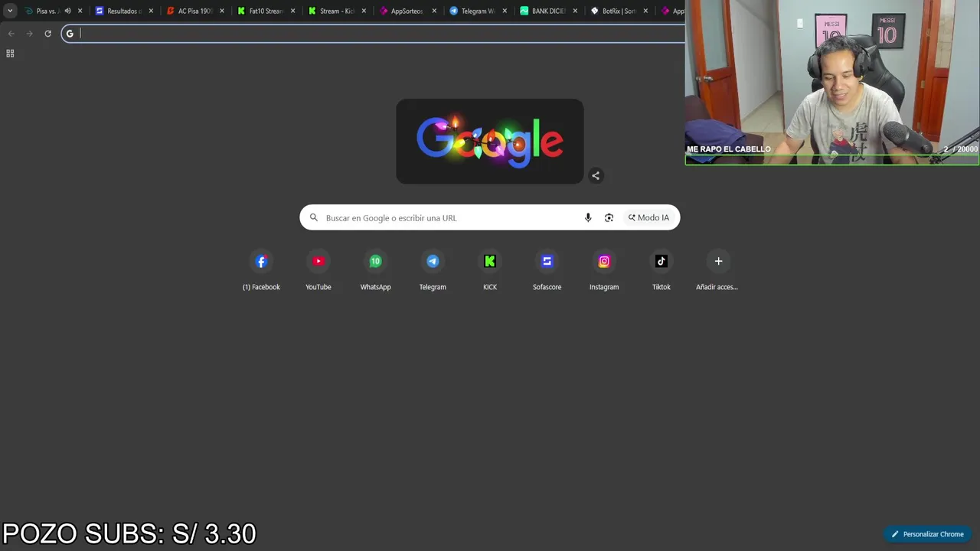Viewport: 980px width, 551px height.
Task: Open the tab search dropdown arrow
Action: pos(10,11)
